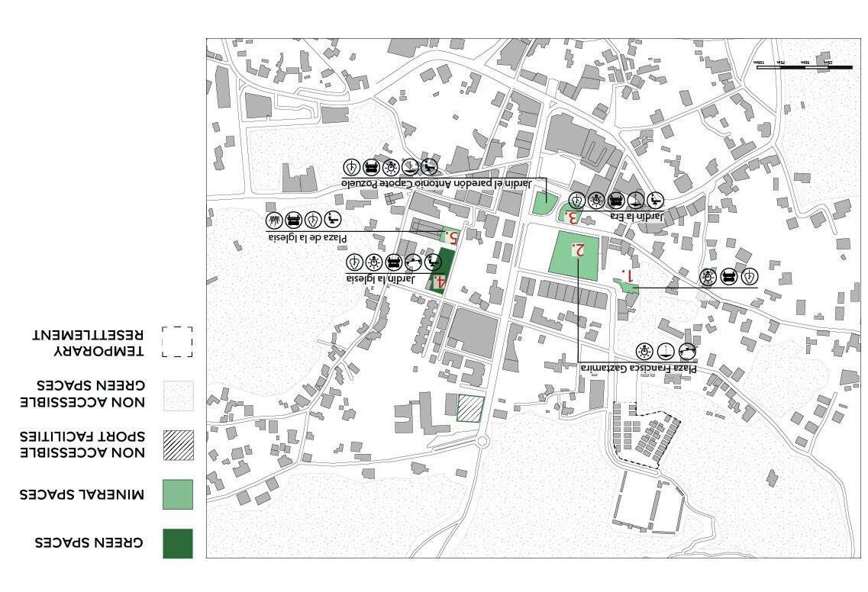Click the bench icon above Jardín la Iglesia
868x592 pixels.
click(393, 262)
